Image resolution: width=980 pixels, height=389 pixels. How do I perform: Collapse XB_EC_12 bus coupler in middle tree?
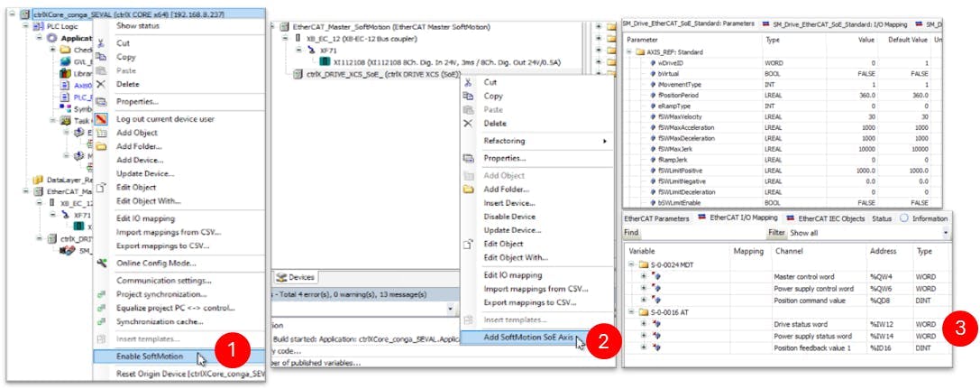pos(284,38)
